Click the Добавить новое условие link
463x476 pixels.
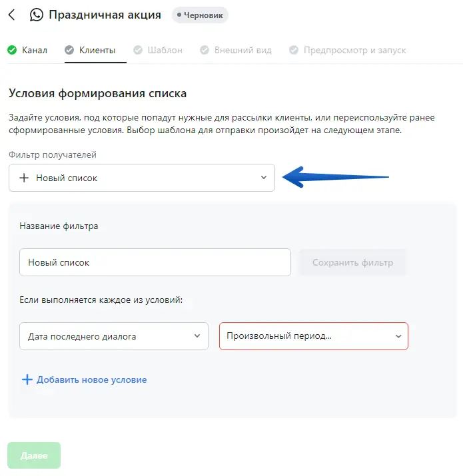click(91, 379)
